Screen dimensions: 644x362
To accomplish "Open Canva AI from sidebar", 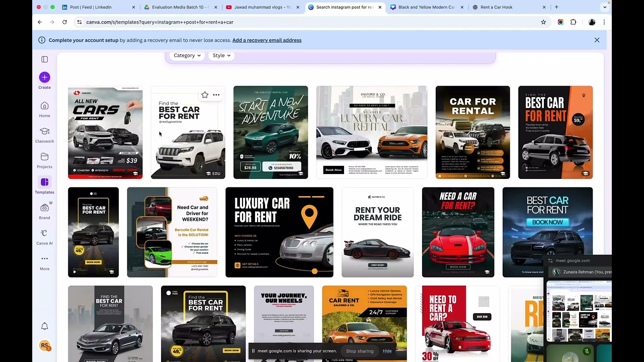I will (x=44, y=236).
